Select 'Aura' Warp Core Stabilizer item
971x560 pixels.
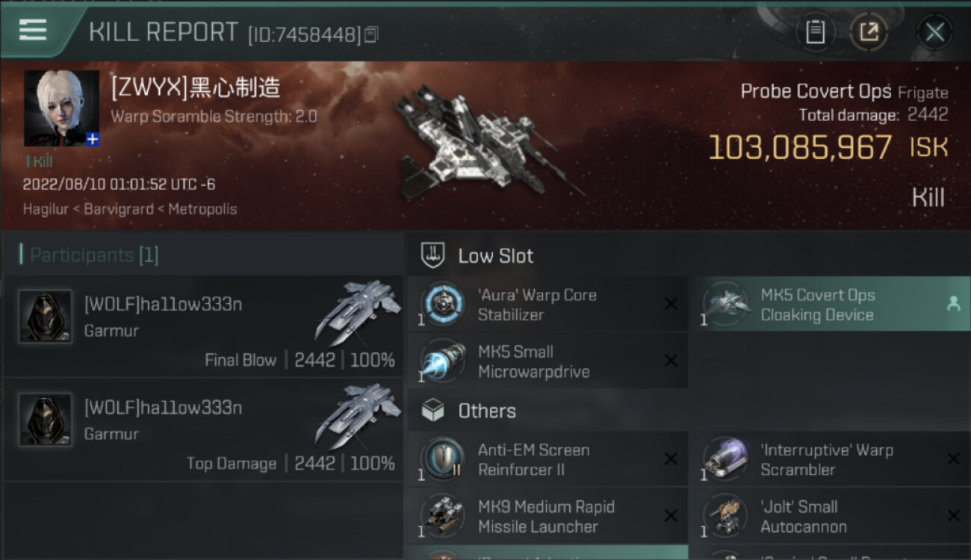[x=547, y=305]
